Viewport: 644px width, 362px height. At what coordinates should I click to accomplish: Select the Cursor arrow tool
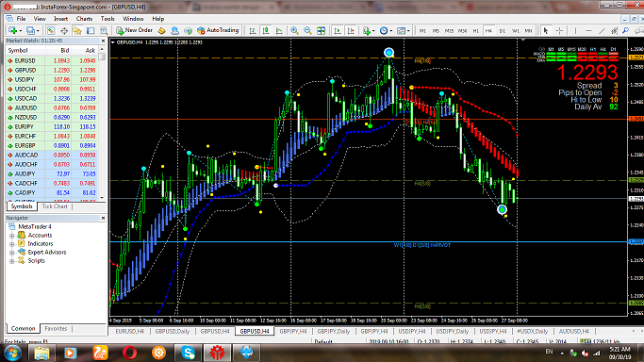546,31
